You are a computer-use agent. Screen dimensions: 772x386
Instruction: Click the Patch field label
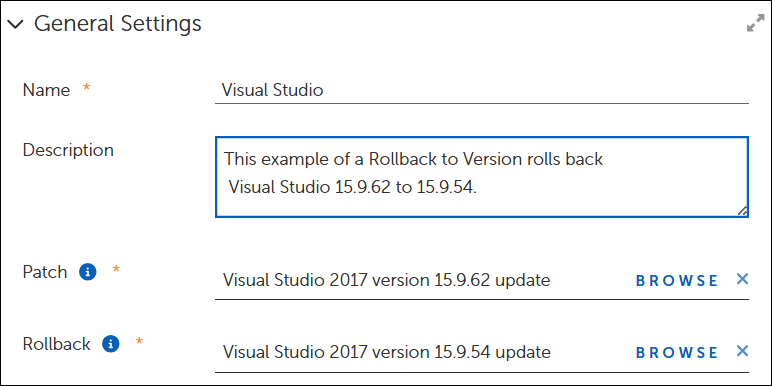point(45,272)
